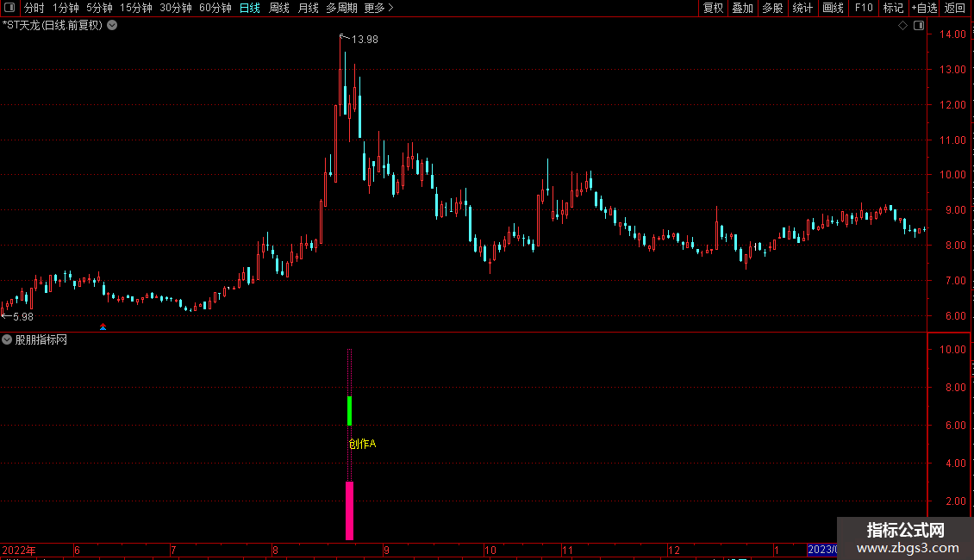Screen dimensions: 974x560
Task: Select the 15分钟 period tab
Action: tap(136, 8)
